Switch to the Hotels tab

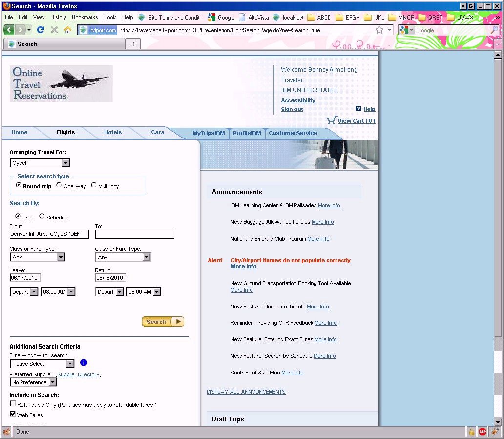[113, 132]
